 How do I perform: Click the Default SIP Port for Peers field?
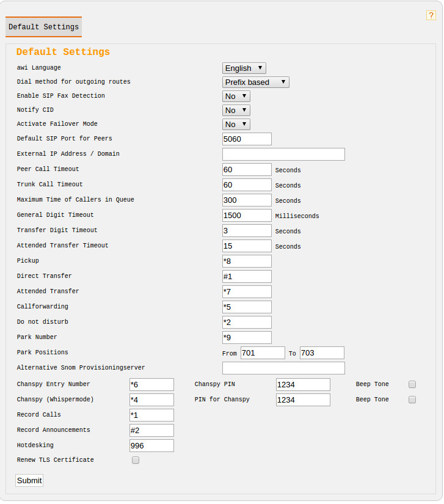(x=247, y=139)
